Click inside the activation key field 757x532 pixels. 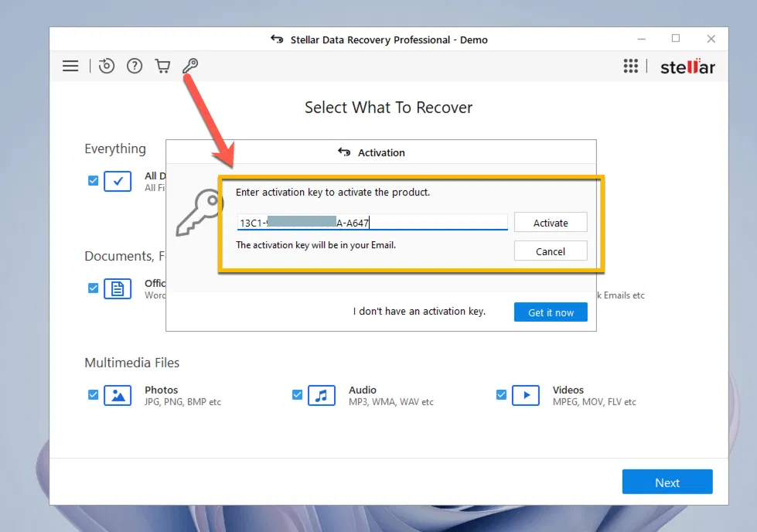pyautogui.click(x=372, y=223)
